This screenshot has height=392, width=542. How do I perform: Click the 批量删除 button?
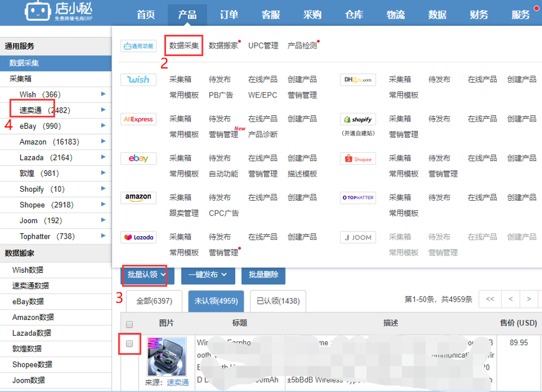(264, 275)
